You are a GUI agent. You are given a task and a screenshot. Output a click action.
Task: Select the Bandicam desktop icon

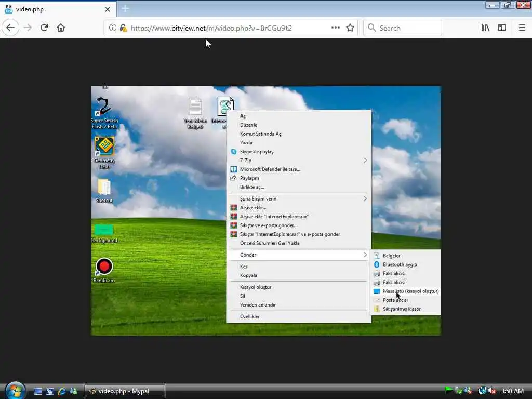(104, 270)
